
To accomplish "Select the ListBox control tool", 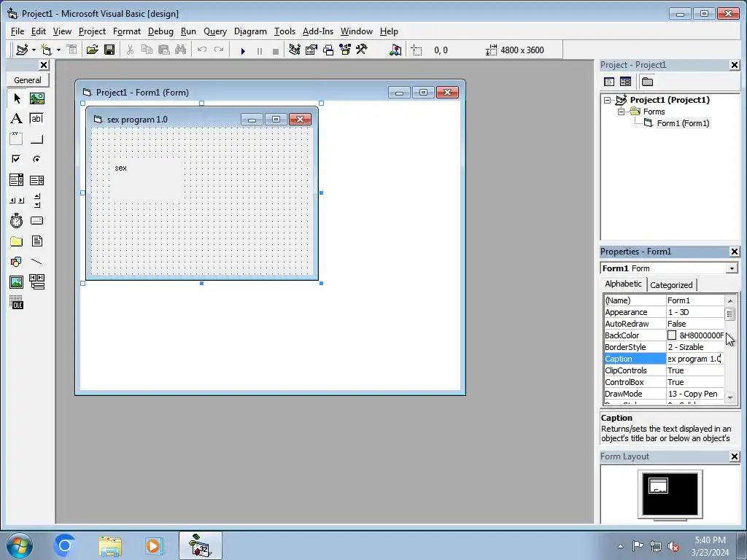I will point(36,180).
